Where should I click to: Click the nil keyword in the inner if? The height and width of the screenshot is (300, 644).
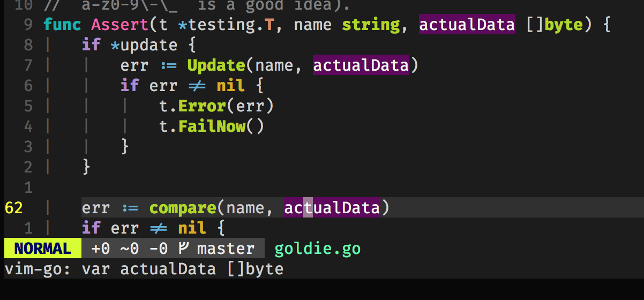pos(231,86)
